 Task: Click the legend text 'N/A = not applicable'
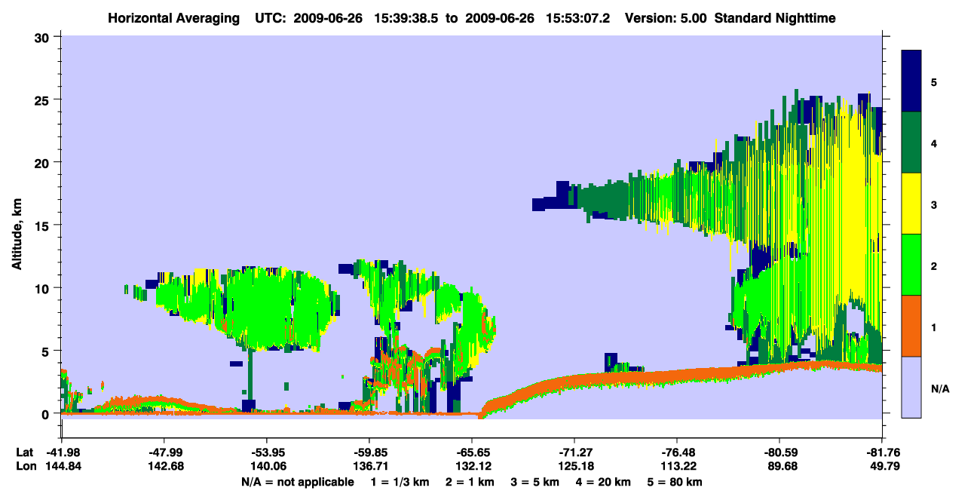tap(297, 481)
